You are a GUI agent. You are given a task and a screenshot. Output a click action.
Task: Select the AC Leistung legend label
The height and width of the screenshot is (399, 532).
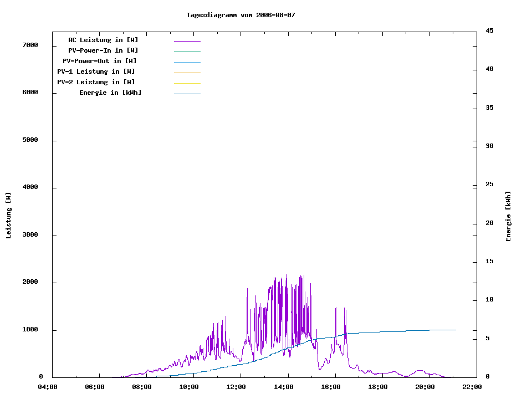pyautogui.click(x=103, y=40)
